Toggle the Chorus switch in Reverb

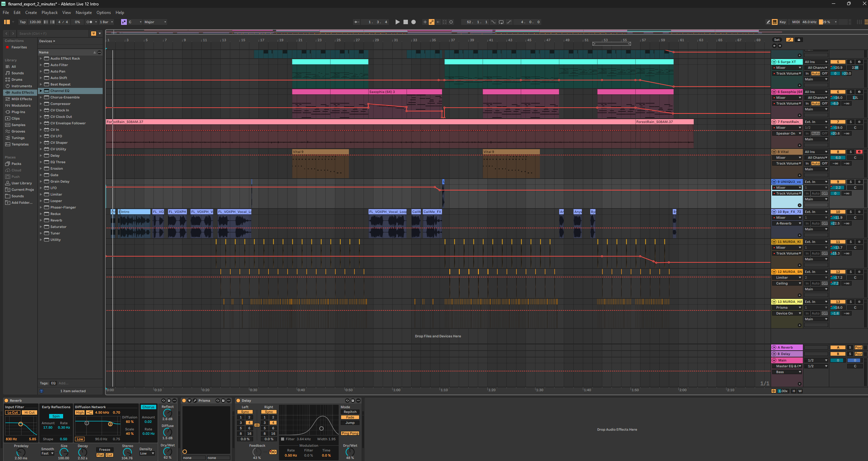point(148,407)
